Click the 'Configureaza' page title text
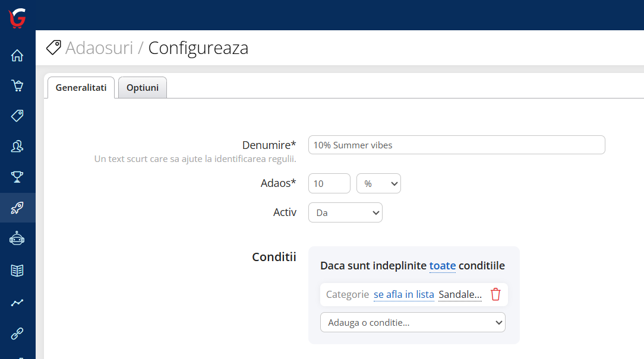The image size is (644, 359). tap(198, 48)
